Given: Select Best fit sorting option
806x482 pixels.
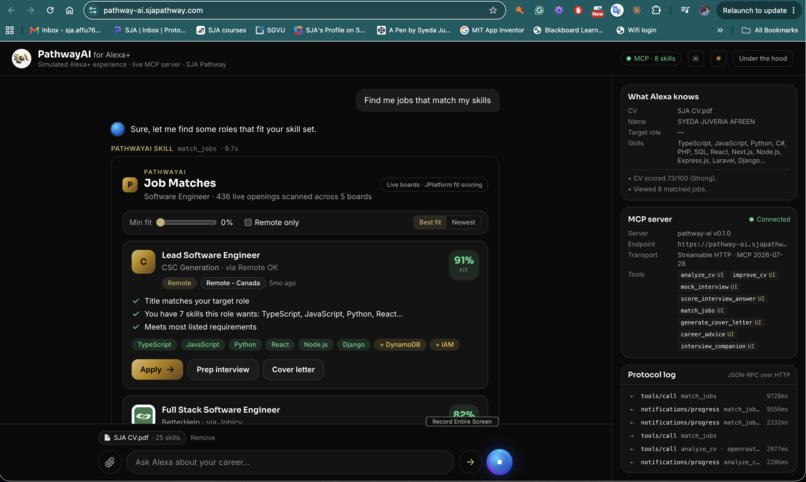Looking at the screenshot, I should 430,223.
